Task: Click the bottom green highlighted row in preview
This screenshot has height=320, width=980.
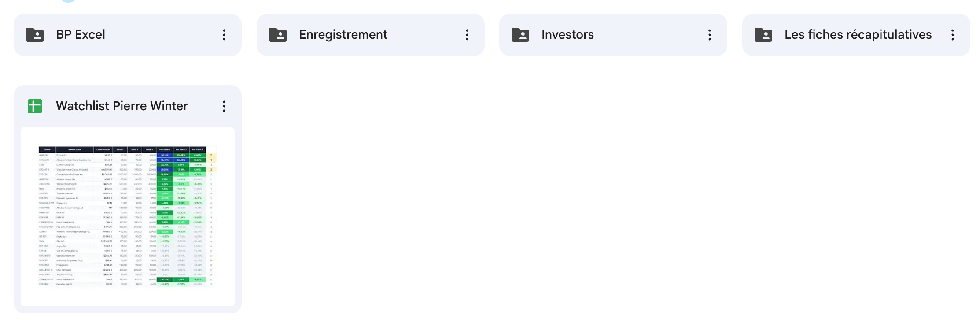Action: coord(181,279)
